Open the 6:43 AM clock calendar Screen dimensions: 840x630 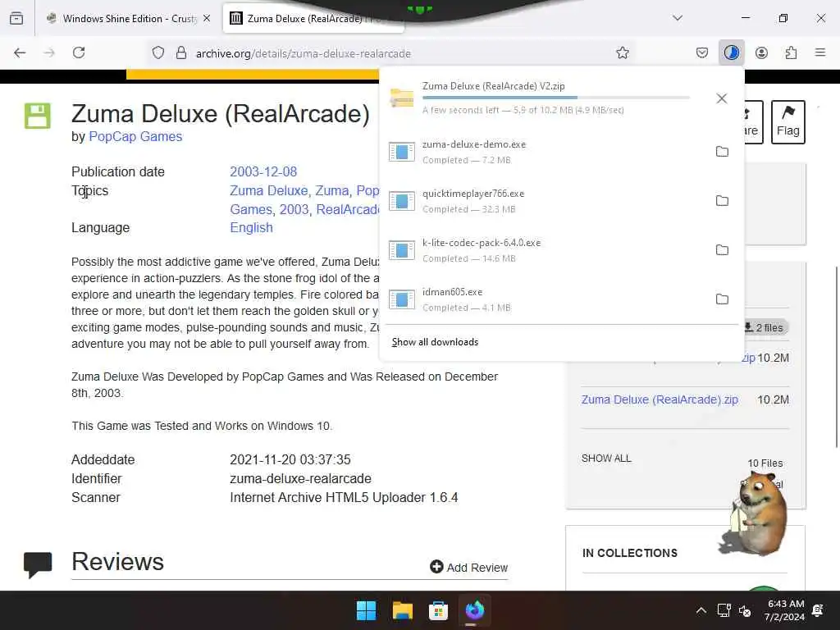point(784,610)
